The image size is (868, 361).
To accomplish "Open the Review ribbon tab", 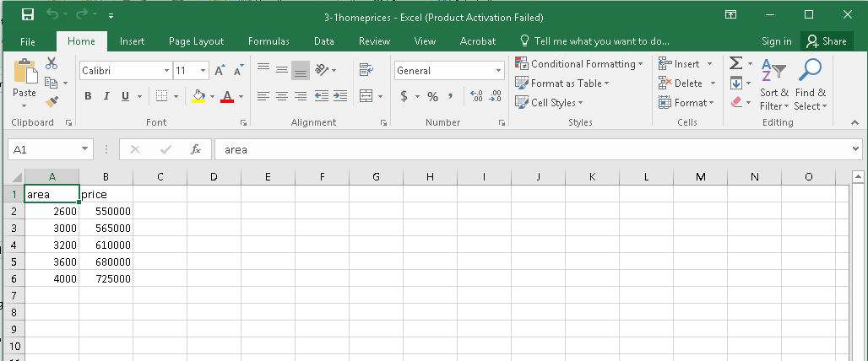I will tap(374, 41).
